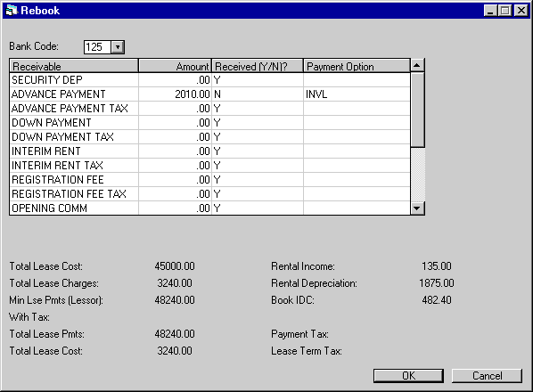Click the Received (Y/N)? column header
The height and width of the screenshot is (392, 533).
pos(258,66)
